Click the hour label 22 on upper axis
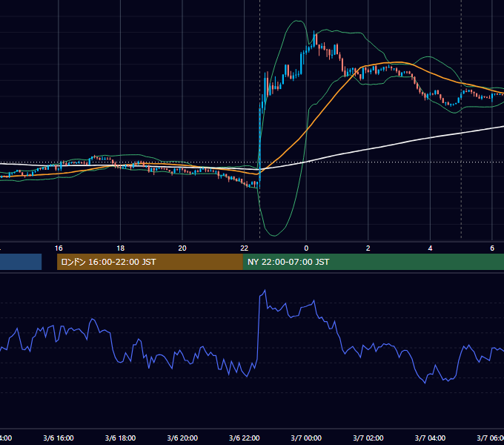Screen dimensions: 504x445 tap(245, 248)
